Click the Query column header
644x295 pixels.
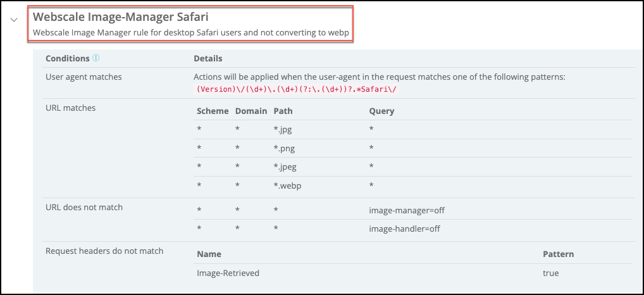click(x=381, y=111)
